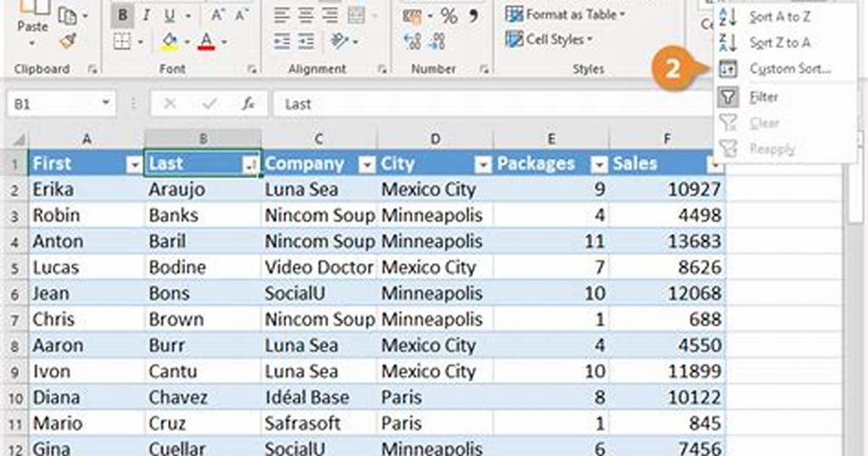
Task: Open the Format as Table dropdown
Action: point(565,15)
